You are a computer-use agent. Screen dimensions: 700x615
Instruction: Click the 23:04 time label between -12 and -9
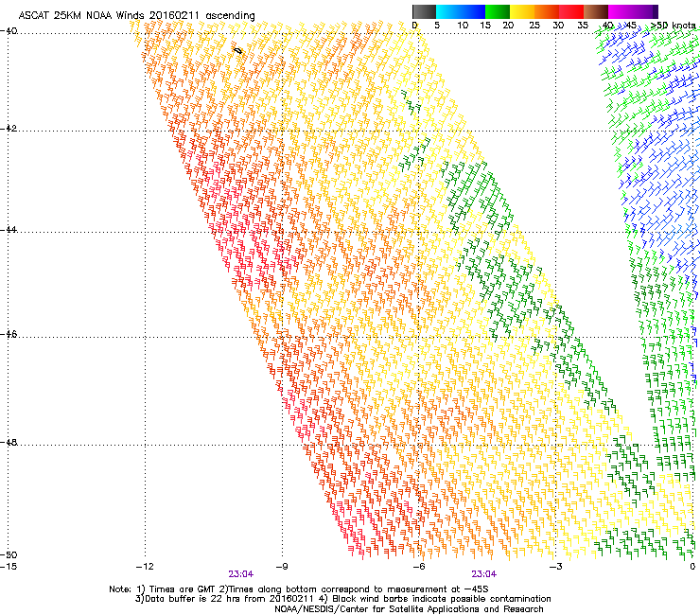(240, 574)
